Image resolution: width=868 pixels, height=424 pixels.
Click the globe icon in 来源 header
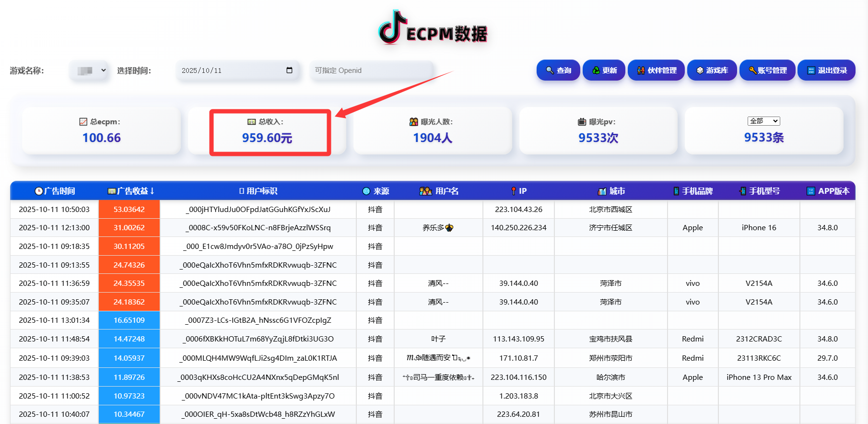(x=366, y=191)
